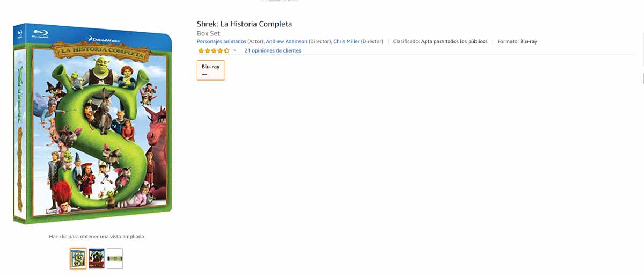Follow the Andrew Adamson director link
Image resolution: width=644 pixels, height=276 pixels.
tap(287, 41)
